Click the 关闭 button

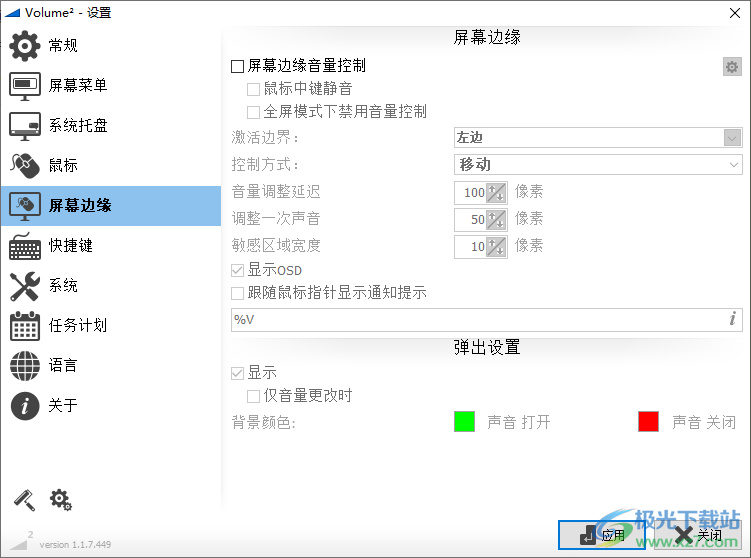pyautogui.click(x=699, y=535)
